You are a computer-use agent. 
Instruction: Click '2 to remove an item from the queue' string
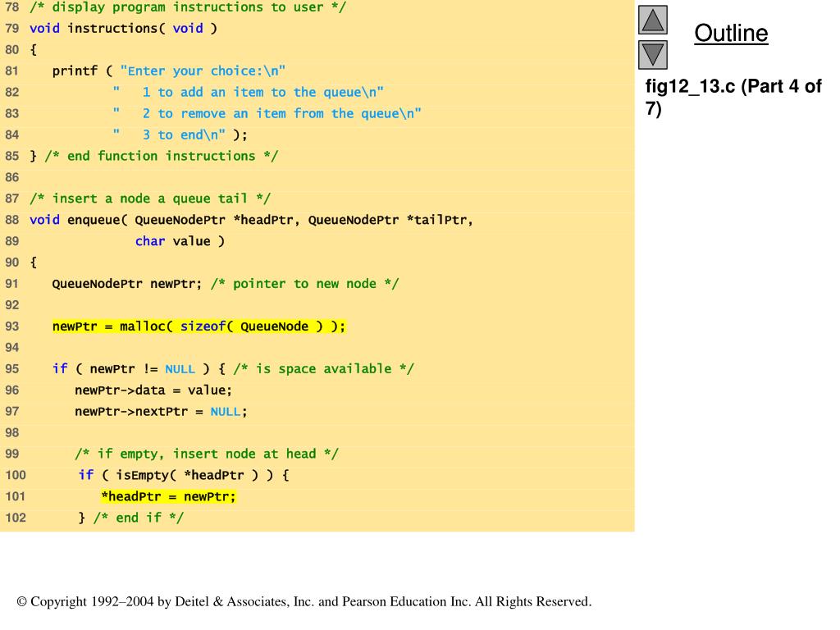pyautogui.click(x=267, y=113)
